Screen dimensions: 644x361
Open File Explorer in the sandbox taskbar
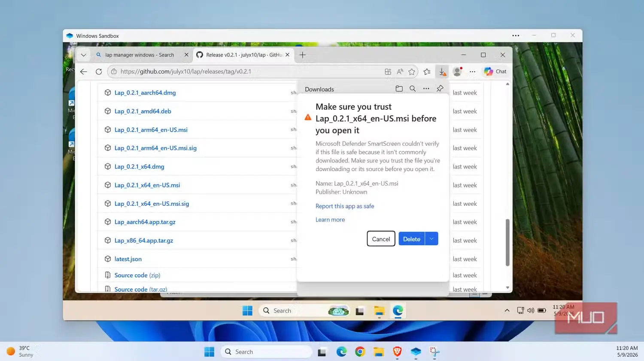point(379,311)
